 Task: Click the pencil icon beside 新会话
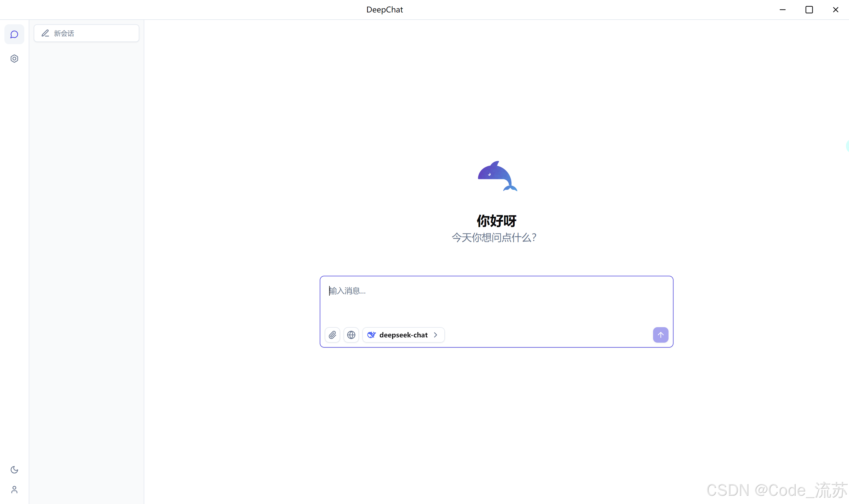pos(45,33)
